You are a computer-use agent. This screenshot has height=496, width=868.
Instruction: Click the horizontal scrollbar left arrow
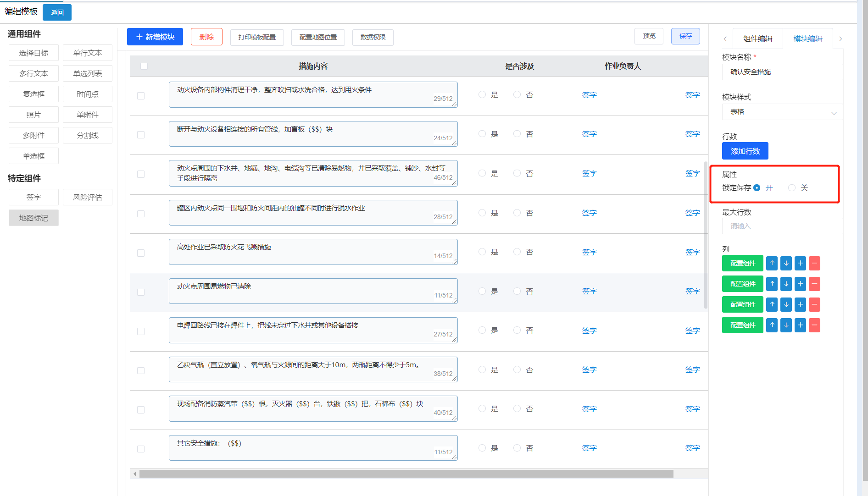click(134, 474)
